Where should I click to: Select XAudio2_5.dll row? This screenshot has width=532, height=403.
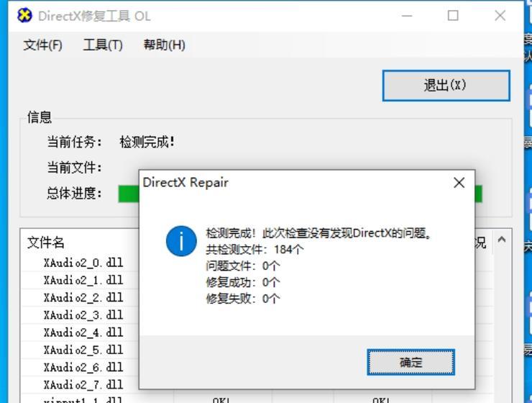(x=83, y=350)
